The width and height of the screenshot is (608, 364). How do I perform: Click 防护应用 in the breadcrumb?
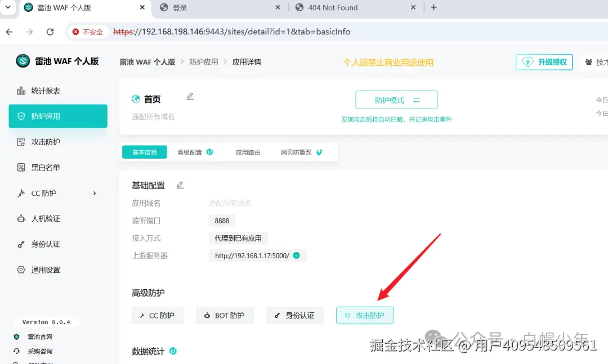pyautogui.click(x=204, y=62)
